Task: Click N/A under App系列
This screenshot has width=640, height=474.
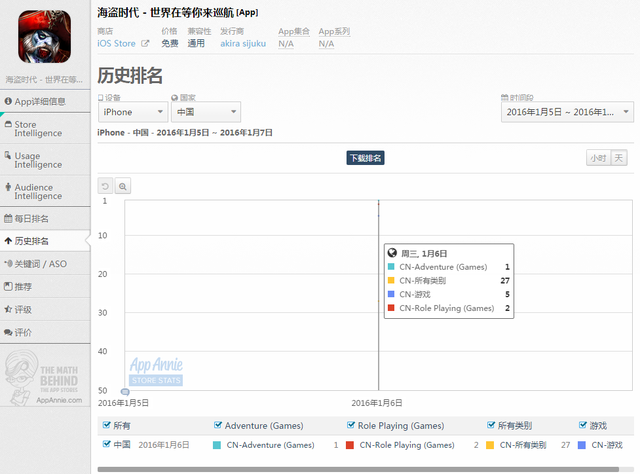Action: (326, 44)
